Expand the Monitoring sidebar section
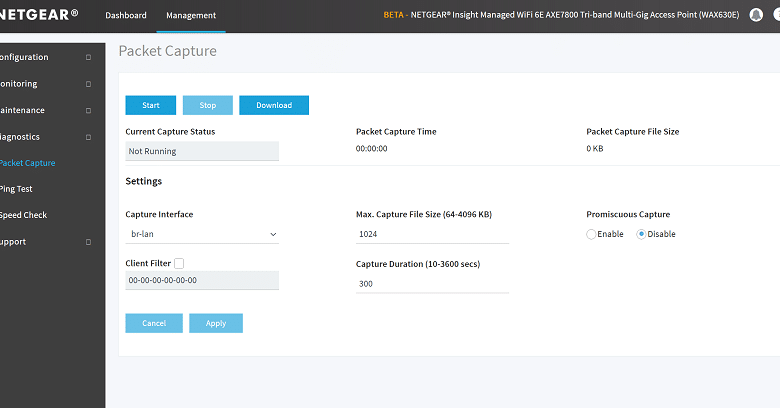The image size is (780, 408). pyautogui.click(x=46, y=84)
